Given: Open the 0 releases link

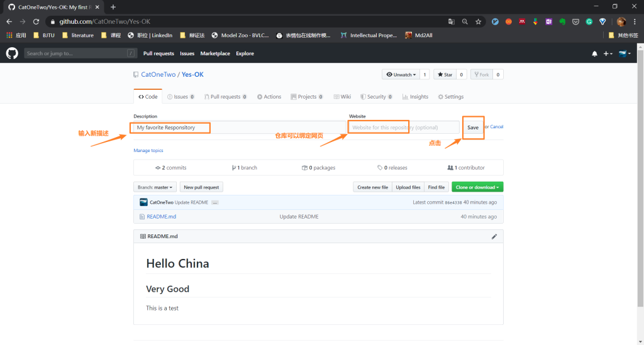Looking at the screenshot, I should 392,168.
